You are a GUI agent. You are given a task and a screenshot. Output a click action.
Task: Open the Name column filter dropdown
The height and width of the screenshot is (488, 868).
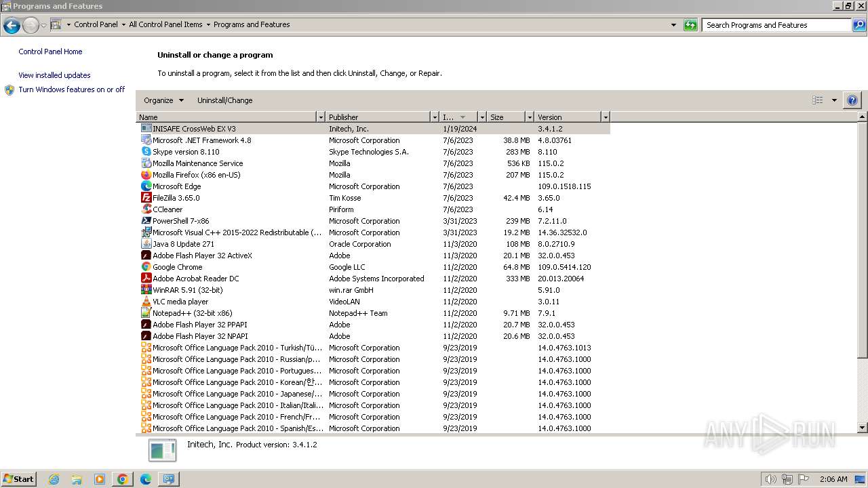click(x=321, y=117)
